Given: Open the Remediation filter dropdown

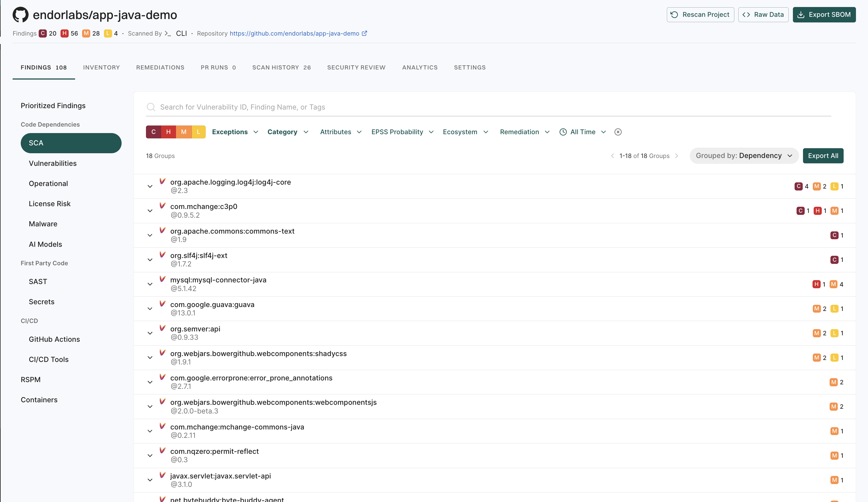Looking at the screenshot, I should [525, 132].
